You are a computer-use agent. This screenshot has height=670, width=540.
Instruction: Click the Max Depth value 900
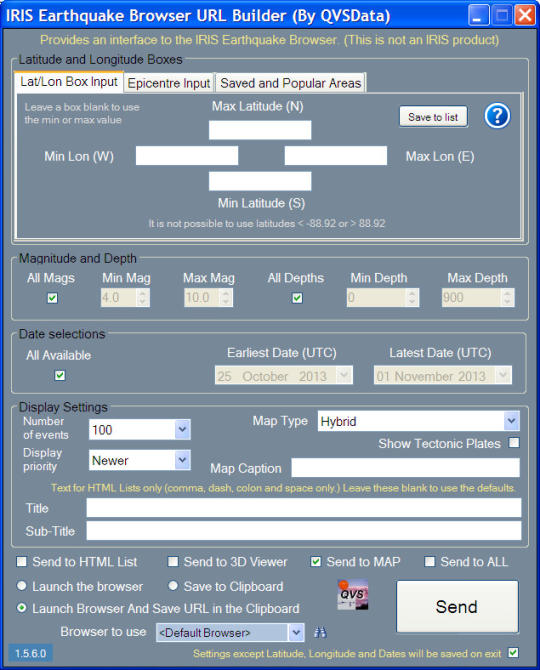coord(453,297)
